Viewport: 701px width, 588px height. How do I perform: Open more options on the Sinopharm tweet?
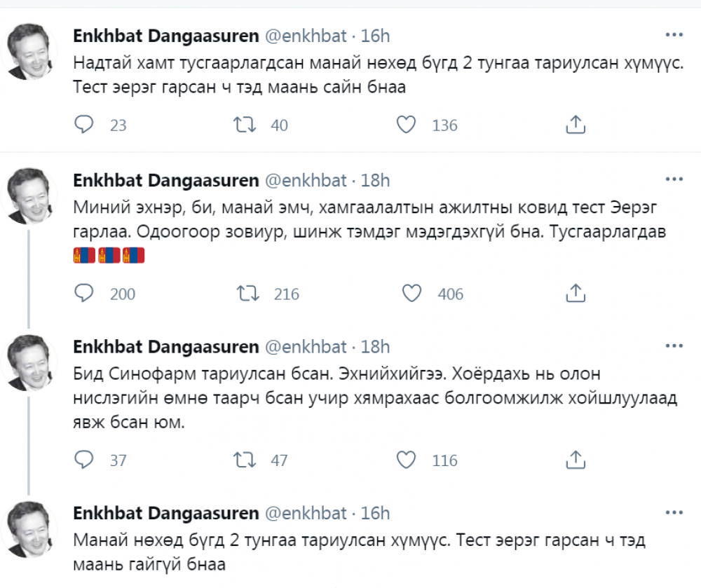point(674,346)
